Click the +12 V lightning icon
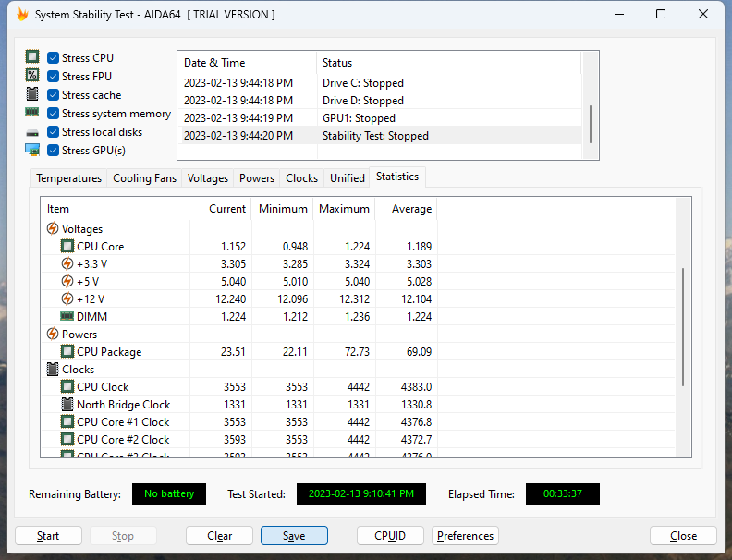This screenshot has width=732, height=560. pos(67,298)
